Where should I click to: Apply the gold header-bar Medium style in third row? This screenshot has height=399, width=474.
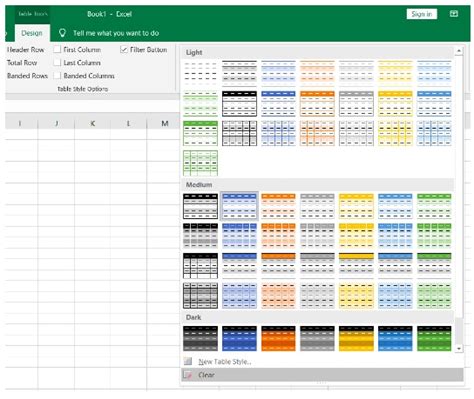356,266
